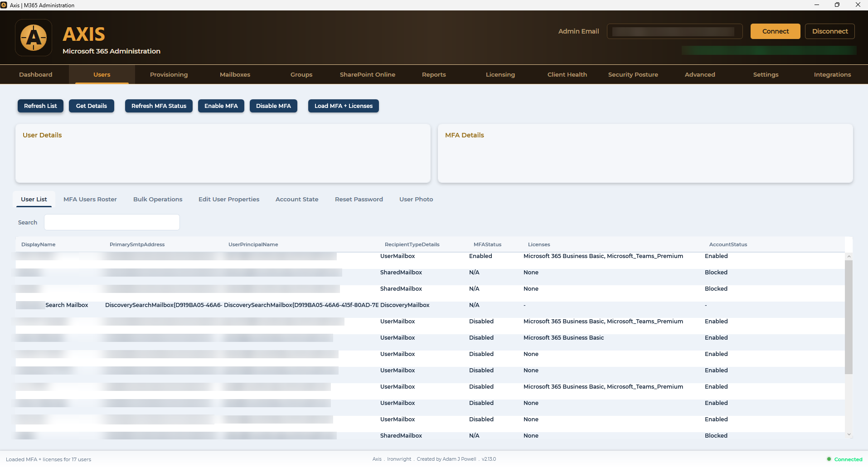Sort by DisplayName column header

(x=39, y=244)
